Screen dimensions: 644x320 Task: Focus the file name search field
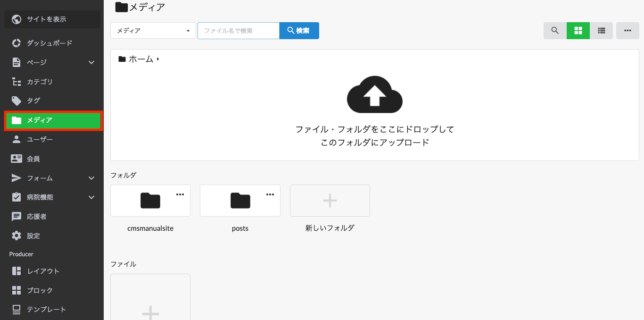point(239,31)
